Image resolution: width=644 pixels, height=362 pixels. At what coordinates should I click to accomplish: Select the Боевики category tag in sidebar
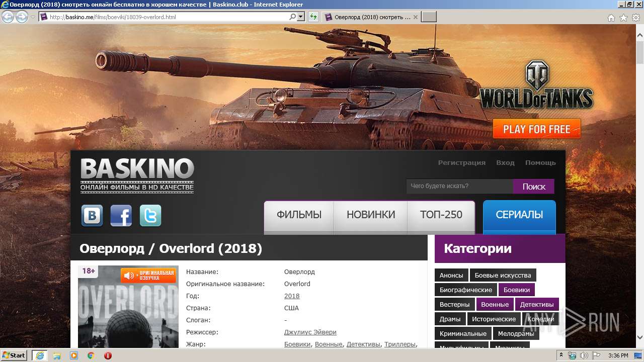click(x=517, y=290)
